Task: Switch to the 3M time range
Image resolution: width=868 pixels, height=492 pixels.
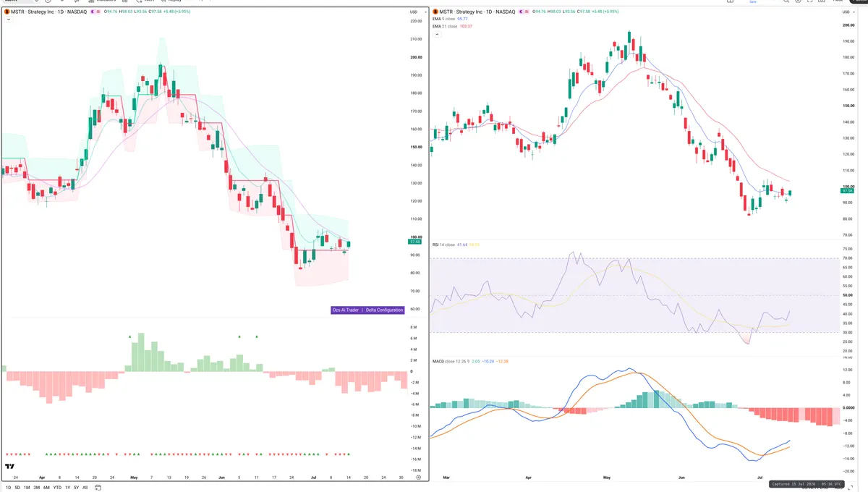Action: coord(36,488)
